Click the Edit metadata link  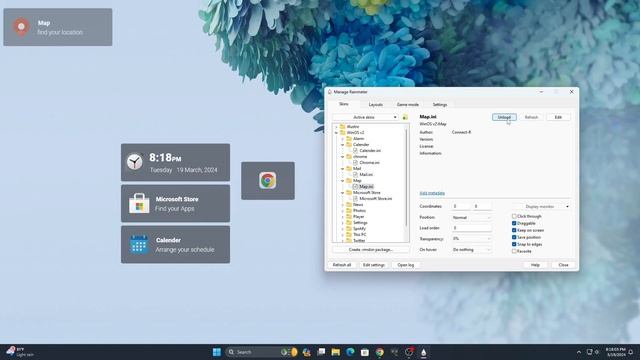click(432, 193)
